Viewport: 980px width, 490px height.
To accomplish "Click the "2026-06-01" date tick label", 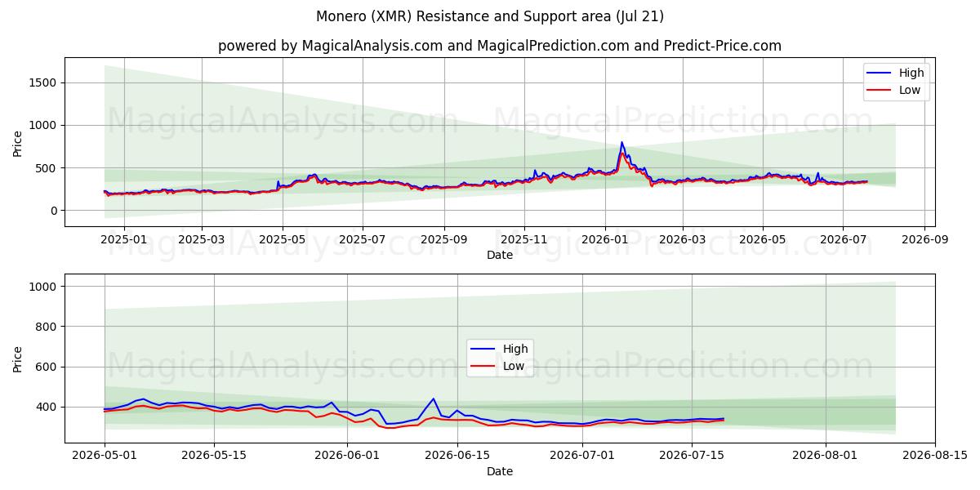I will [x=347, y=456].
